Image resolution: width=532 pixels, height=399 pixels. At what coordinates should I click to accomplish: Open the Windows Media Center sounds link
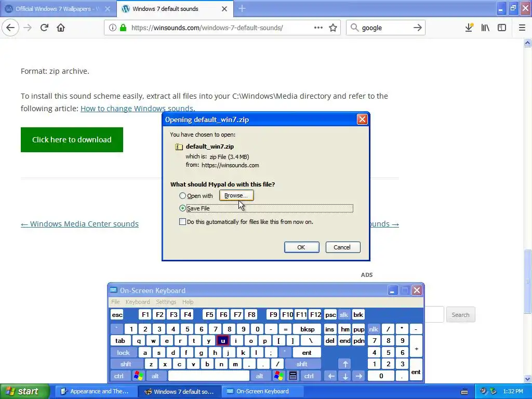click(x=79, y=224)
